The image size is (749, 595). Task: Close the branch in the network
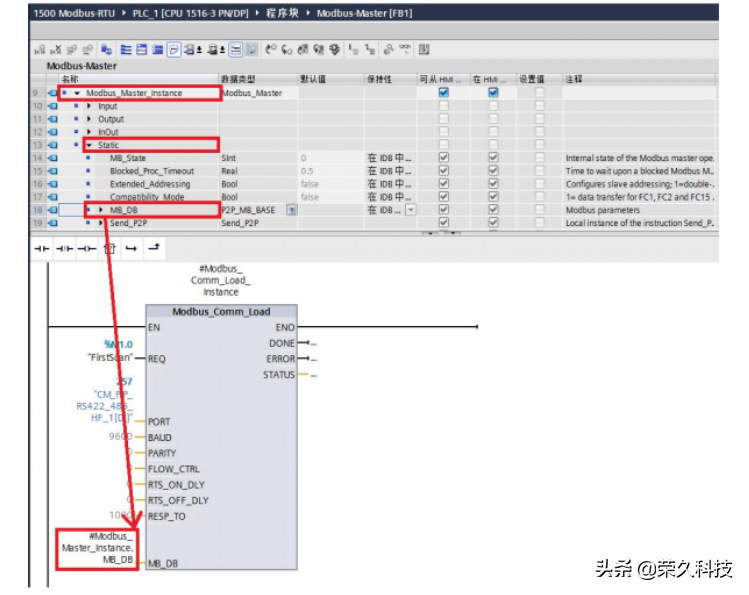153,247
